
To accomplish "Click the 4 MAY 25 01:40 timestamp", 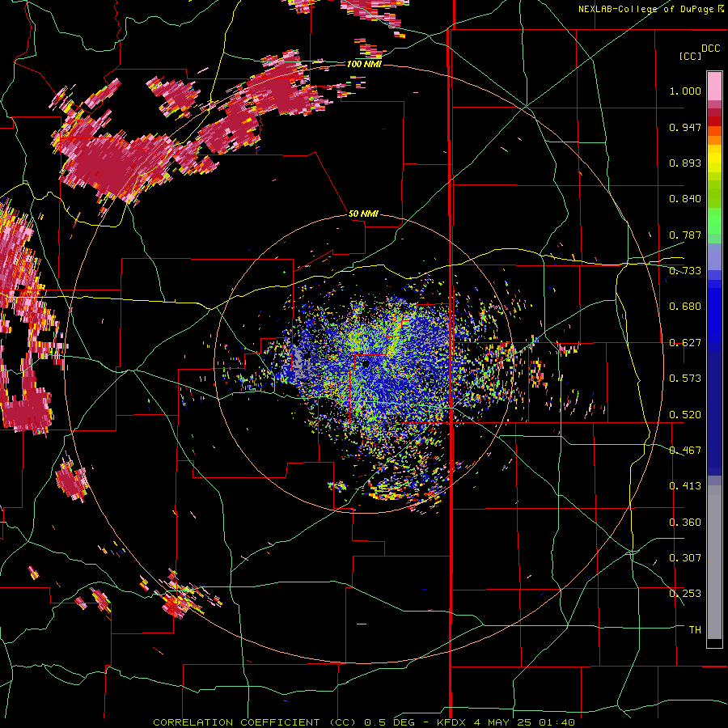I will pyautogui.click(x=524, y=722).
